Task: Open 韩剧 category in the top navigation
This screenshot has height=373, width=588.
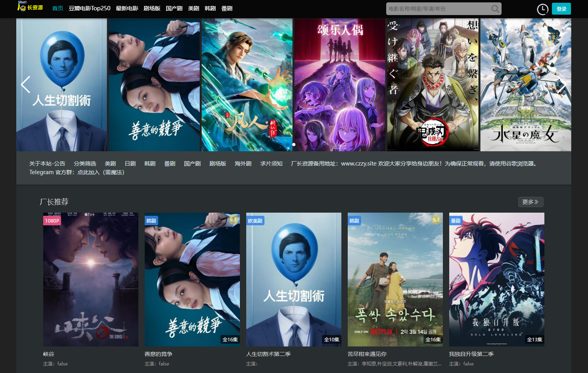Action: point(210,8)
